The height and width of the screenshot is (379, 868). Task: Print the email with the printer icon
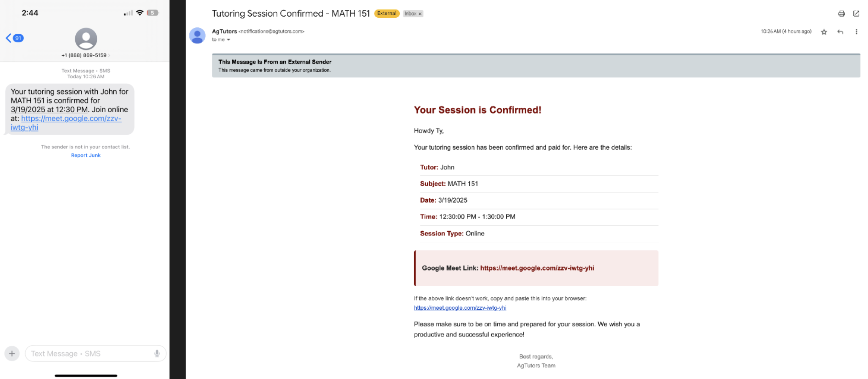[841, 14]
